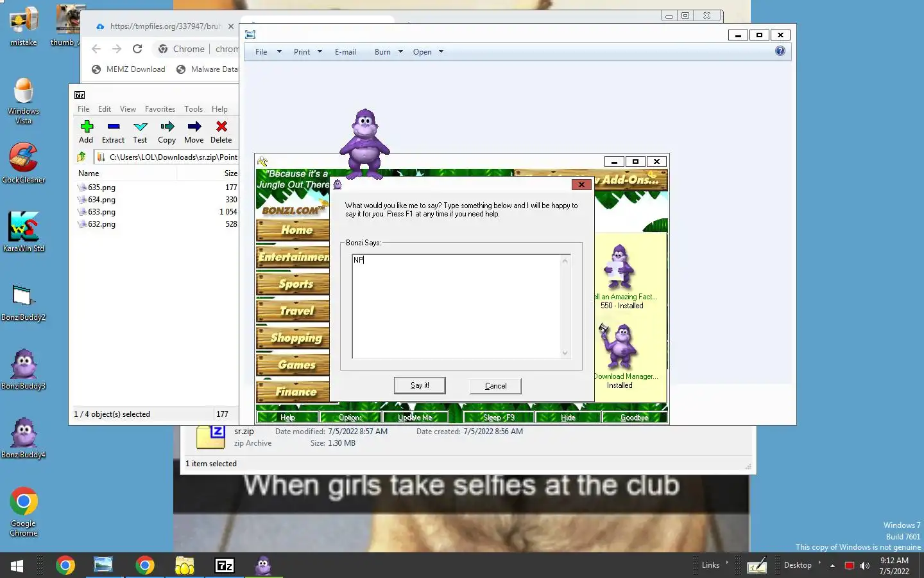Switch to 7-Zip in taskbar
Viewport: 924px width, 578px height.
pos(225,565)
